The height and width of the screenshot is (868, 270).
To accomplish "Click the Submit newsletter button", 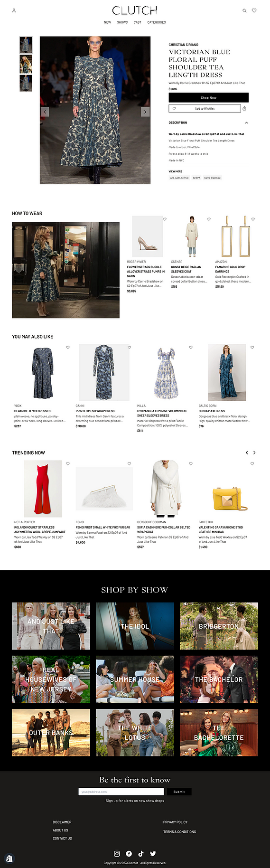I will (179, 792).
